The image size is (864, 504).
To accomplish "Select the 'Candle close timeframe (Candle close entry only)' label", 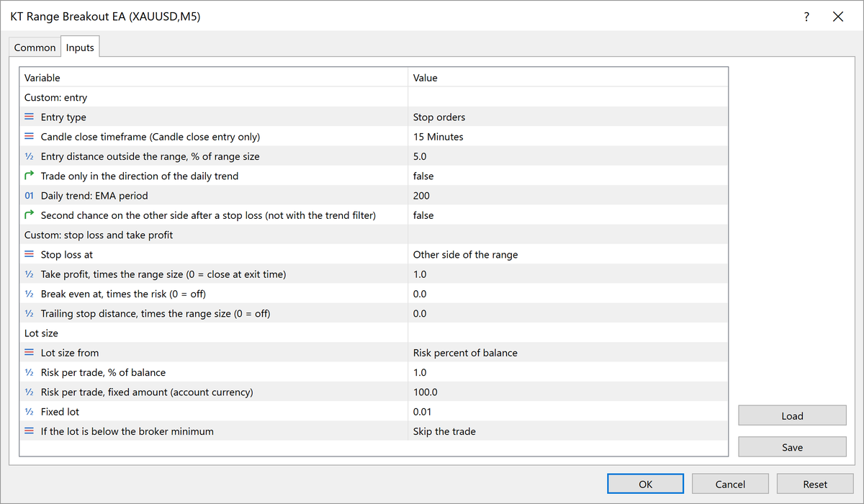I will 150,137.
